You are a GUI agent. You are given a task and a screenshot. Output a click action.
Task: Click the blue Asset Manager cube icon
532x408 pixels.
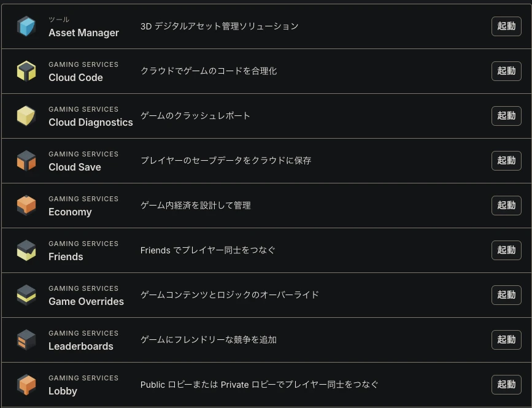click(x=26, y=26)
